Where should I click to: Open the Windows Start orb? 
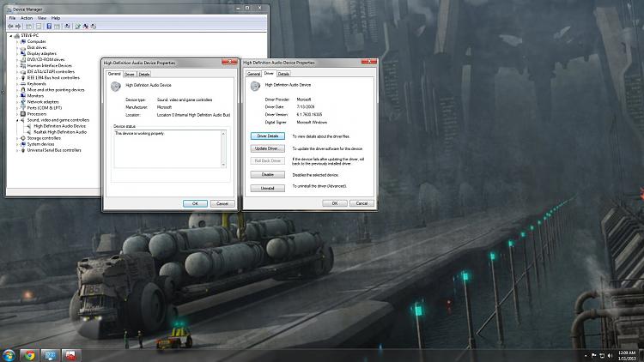click(x=9, y=355)
